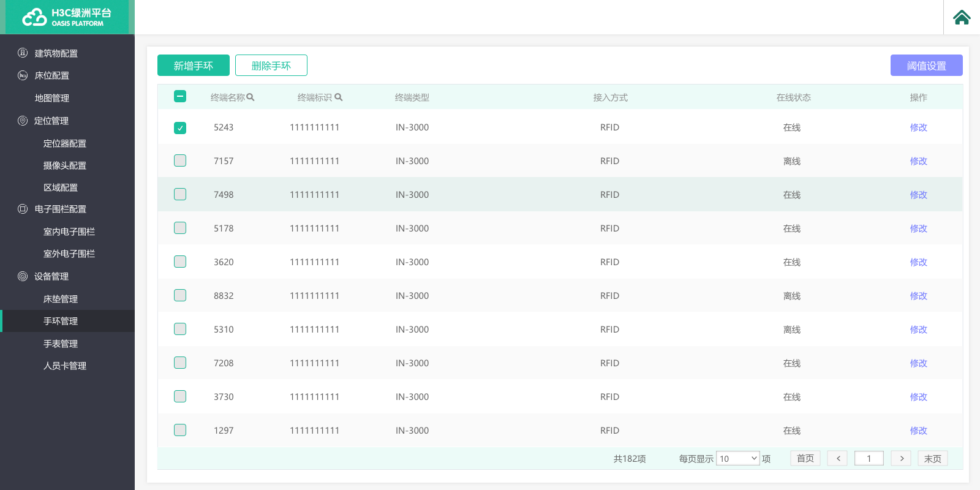Click 修改 link for row 1297
Image resolution: width=980 pixels, height=490 pixels.
click(x=919, y=431)
